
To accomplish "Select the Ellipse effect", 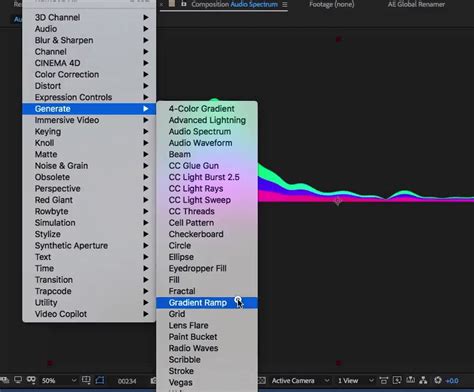I will (207, 257).
